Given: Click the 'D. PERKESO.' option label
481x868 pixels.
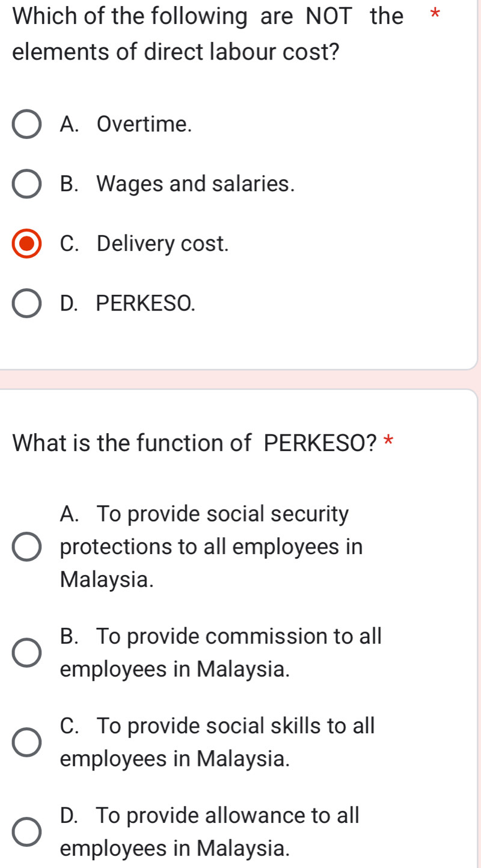Looking at the screenshot, I should pos(128,304).
